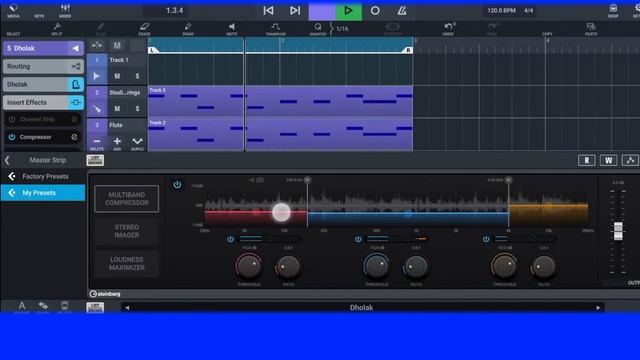Solo the Studio Strings track
This screenshot has width=640, height=360.
137,109
